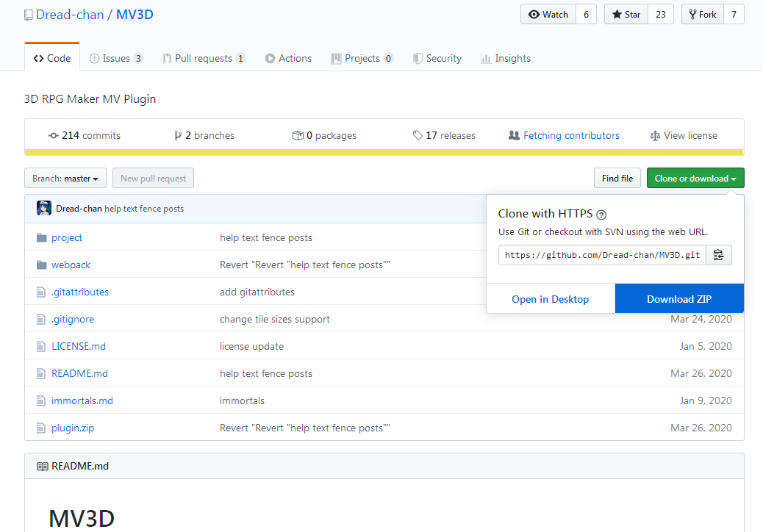Click Open in Desktop

click(551, 298)
